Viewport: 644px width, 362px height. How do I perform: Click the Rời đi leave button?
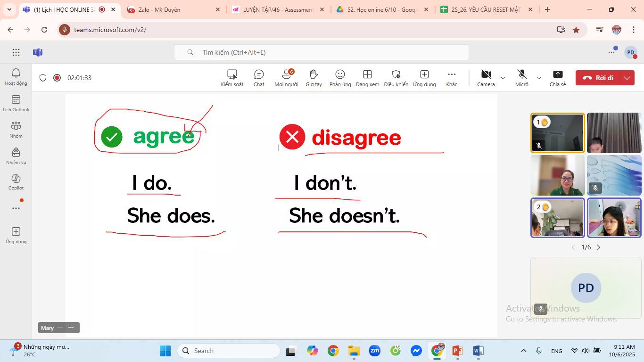[598, 78]
